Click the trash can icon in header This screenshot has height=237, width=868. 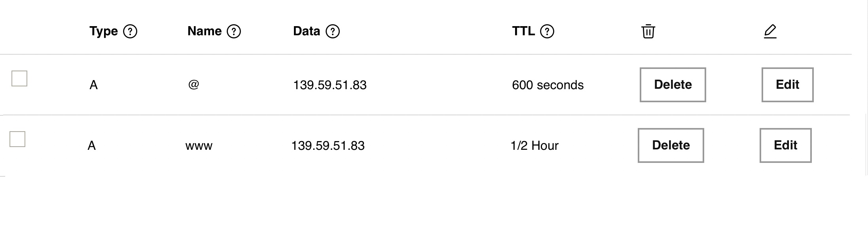648,31
